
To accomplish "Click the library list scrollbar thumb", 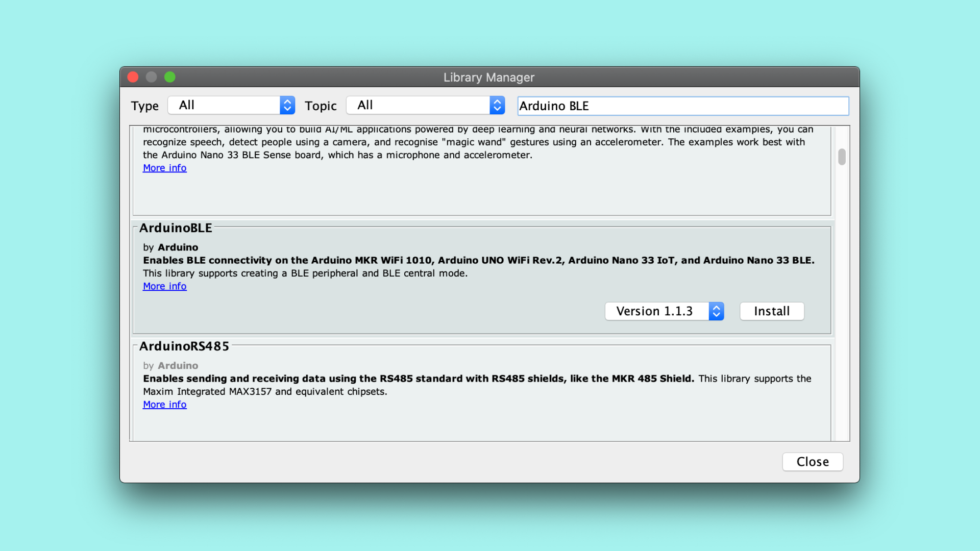I will [x=842, y=157].
